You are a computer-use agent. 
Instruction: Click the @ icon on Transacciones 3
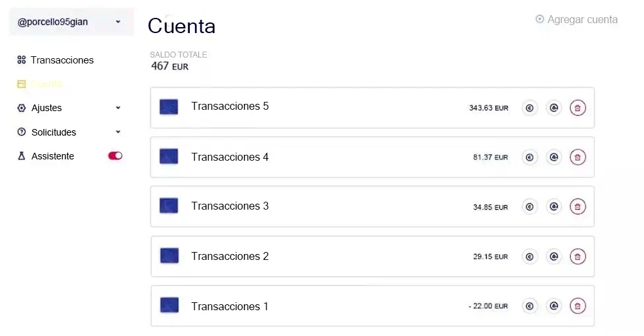[553, 206]
